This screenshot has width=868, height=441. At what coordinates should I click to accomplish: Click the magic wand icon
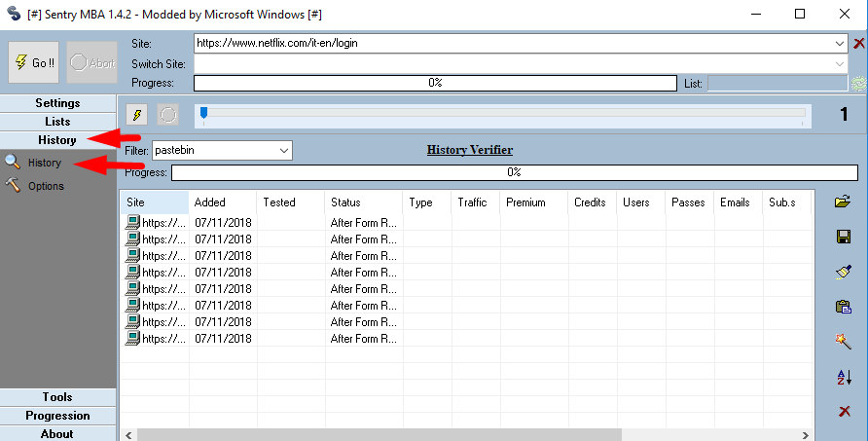[844, 342]
